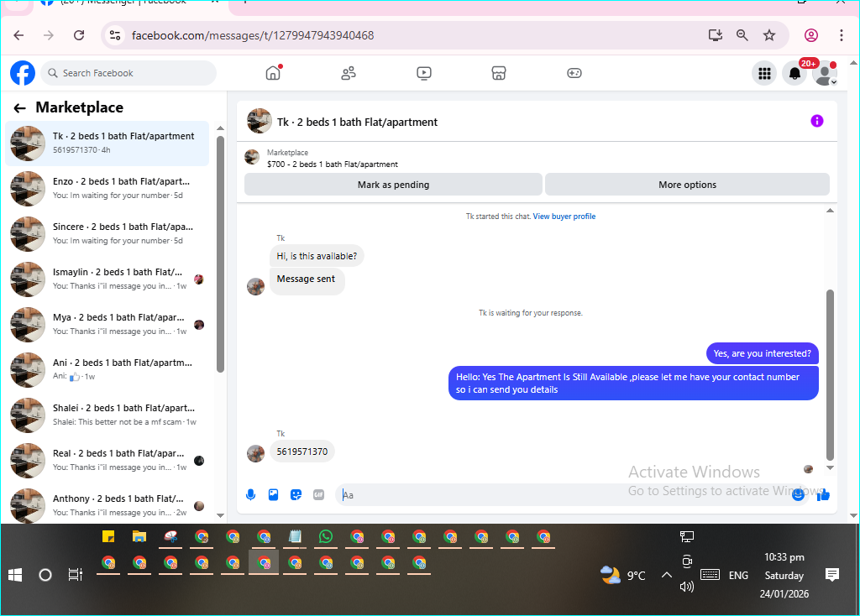Open the Ani conversation
The height and width of the screenshot is (616, 860).
coord(107,370)
